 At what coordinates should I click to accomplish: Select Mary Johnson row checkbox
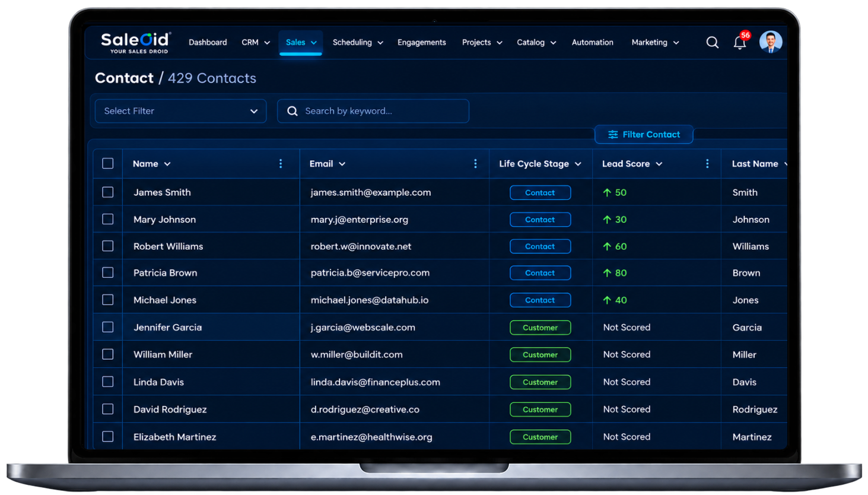[107, 219]
